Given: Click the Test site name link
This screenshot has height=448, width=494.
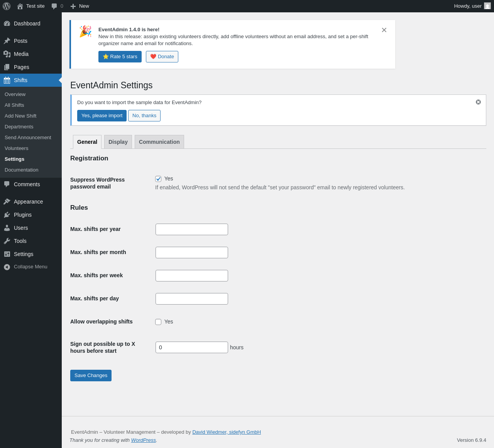Looking at the screenshot, I should [x=36, y=6].
